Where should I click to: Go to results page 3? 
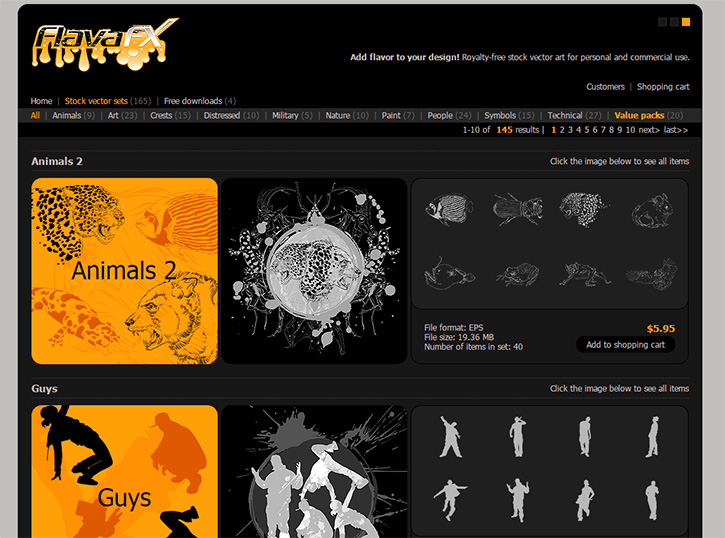570,130
